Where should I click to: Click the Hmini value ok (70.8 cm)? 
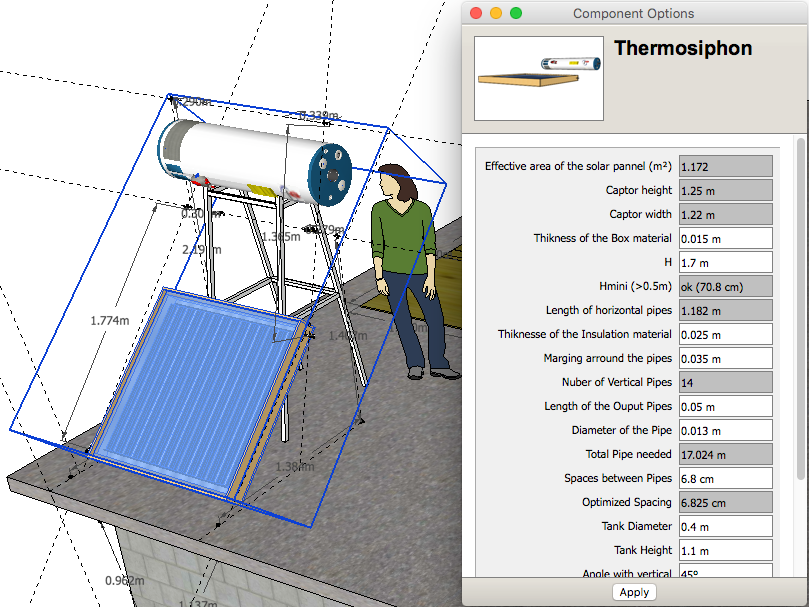pyautogui.click(x=725, y=286)
